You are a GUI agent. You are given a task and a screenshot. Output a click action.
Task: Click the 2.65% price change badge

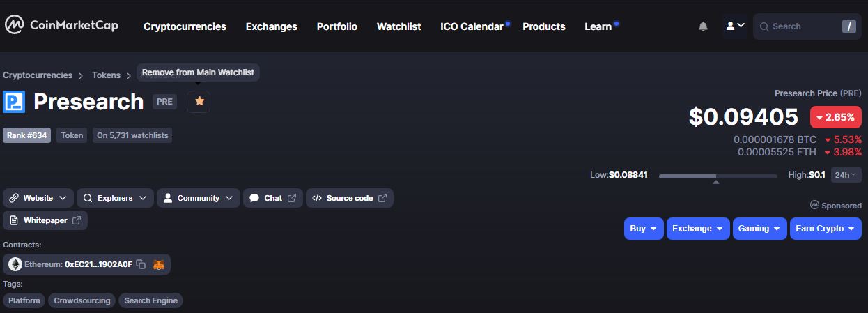(836, 117)
